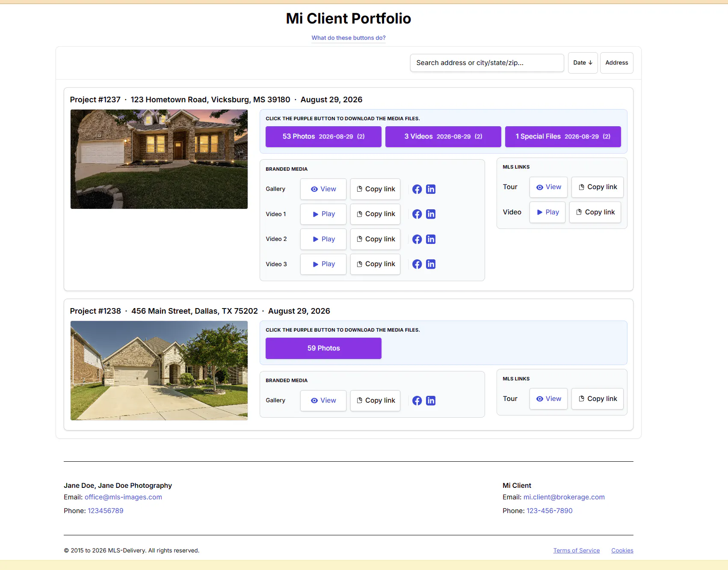Image resolution: width=728 pixels, height=570 pixels.
Task: Share Video 1 on Facebook
Action: point(417,214)
